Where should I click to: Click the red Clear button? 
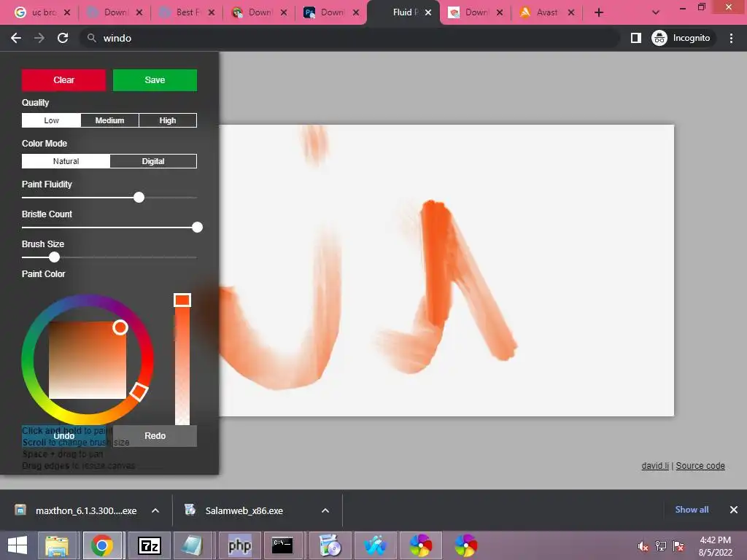(63, 80)
